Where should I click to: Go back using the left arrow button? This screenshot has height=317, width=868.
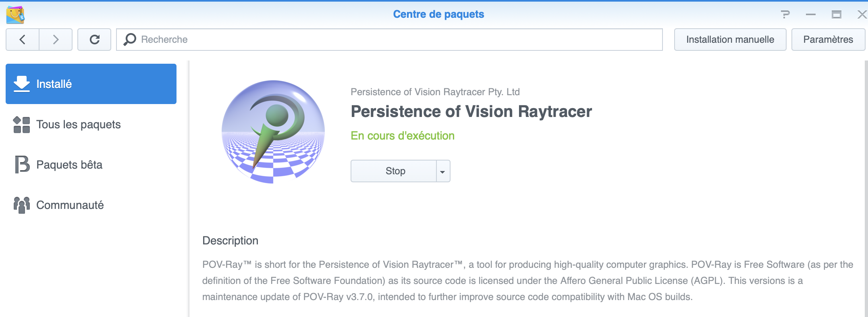pos(23,40)
